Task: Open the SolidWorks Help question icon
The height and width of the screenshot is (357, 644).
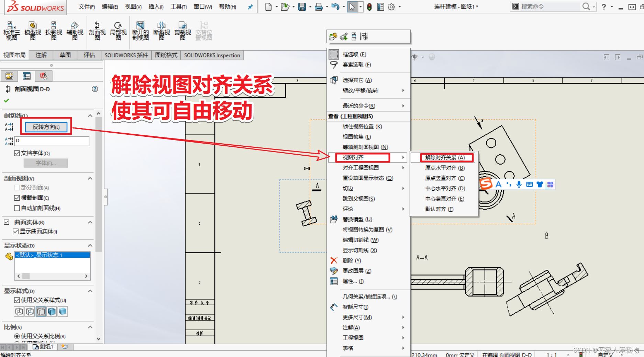Action: pyautogui.click(x=604, y=7)
